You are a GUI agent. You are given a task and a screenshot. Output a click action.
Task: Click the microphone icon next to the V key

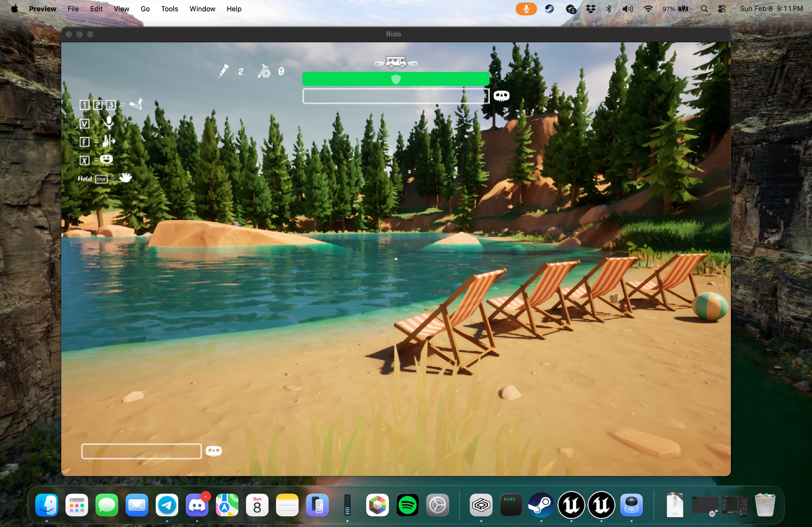(x=108, y=123)
